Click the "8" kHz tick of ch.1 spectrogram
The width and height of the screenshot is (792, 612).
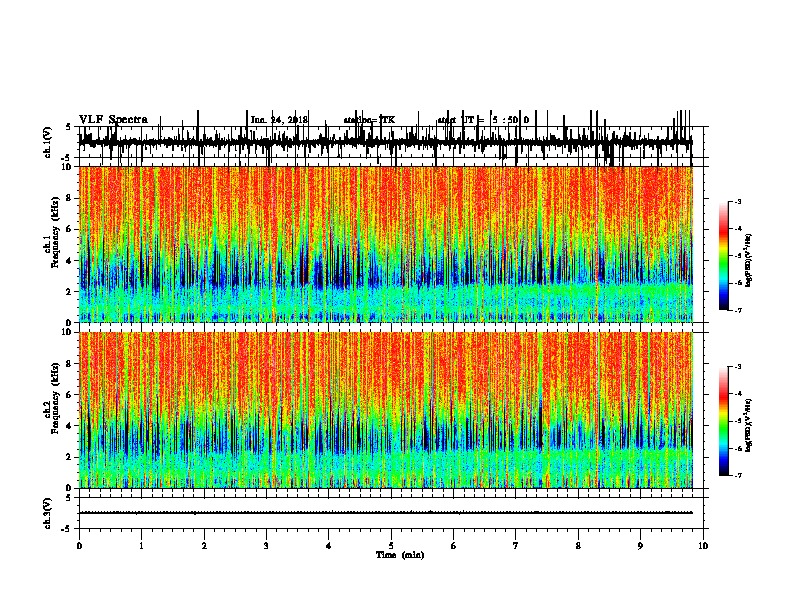click(x=70, y=198)
